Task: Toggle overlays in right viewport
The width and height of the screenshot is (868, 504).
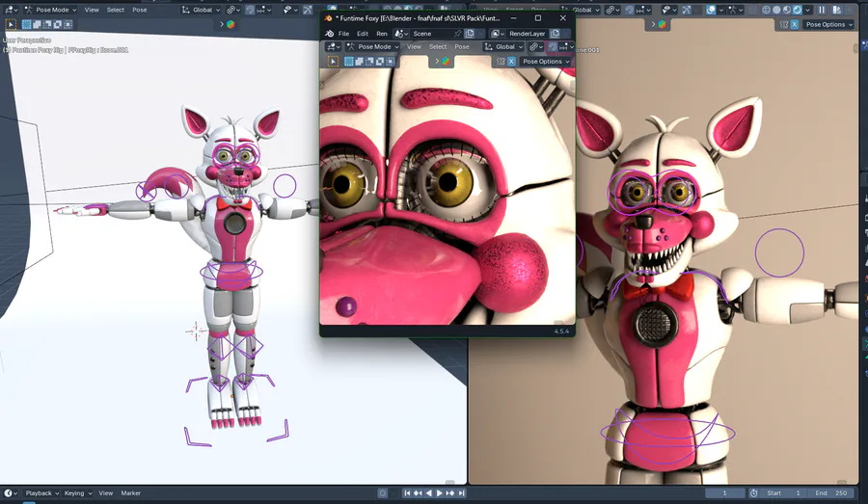Action: click(711, 10)
